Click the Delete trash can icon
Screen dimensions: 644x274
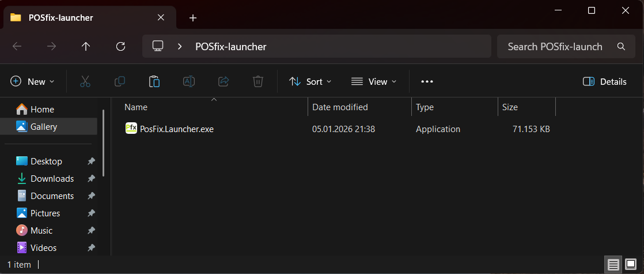(x=258, y=81)
